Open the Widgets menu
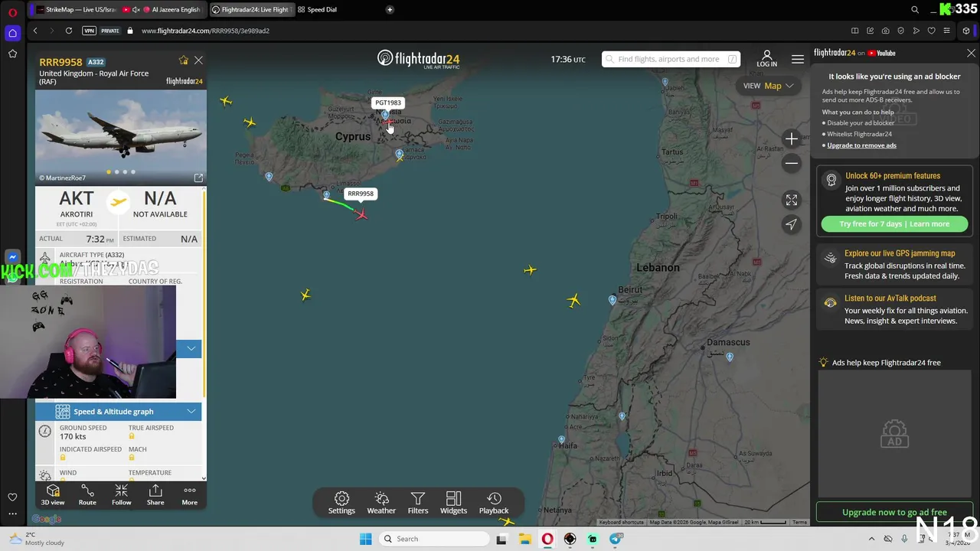This screenshot has height=551, width=980. [x=453, y=503]
